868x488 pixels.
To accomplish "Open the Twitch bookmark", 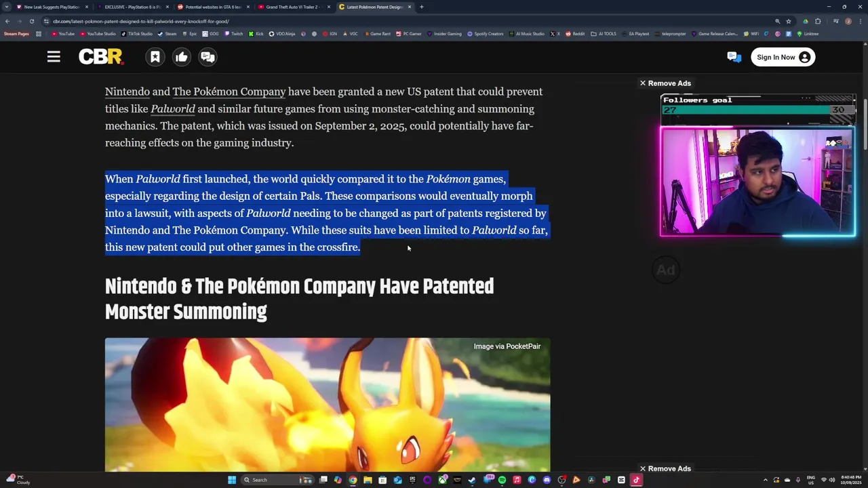I will pyautogui.click(x=233, y=34).
